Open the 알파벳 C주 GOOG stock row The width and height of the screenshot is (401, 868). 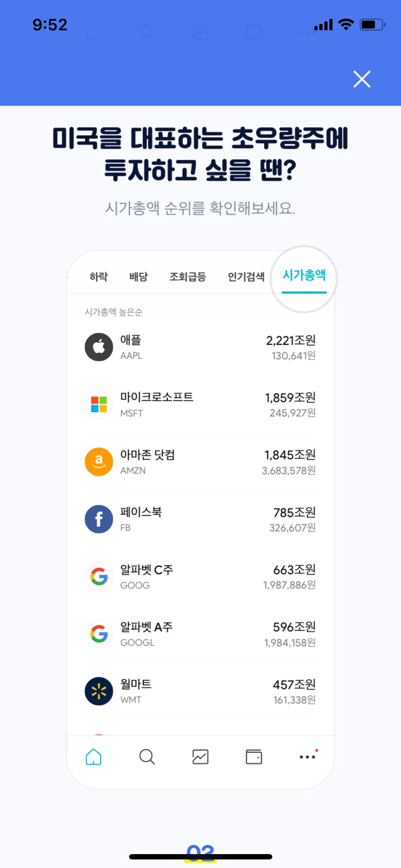(x=200, y=577)
